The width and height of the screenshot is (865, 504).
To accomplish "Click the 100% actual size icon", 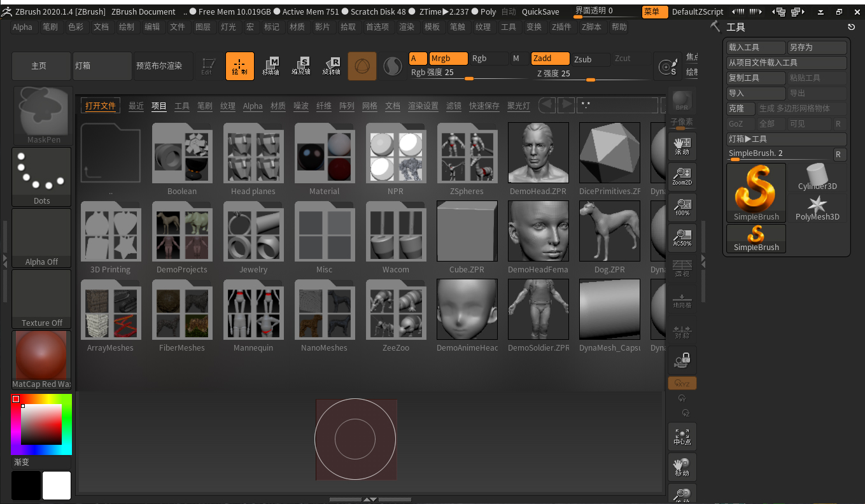I will (682, 207).
